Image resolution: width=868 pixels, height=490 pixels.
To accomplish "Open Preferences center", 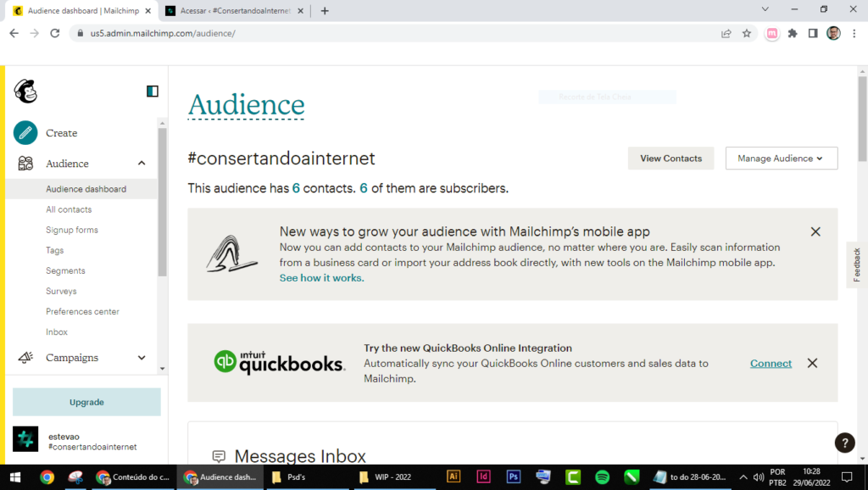I will click(82, 312).
